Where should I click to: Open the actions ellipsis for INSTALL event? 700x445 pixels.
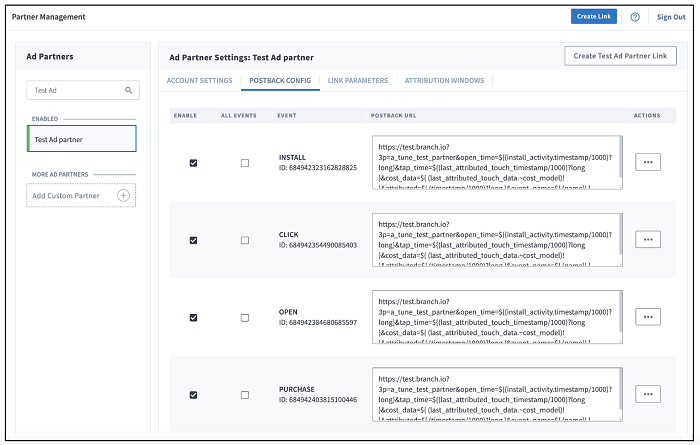click(x=648, y=162)
